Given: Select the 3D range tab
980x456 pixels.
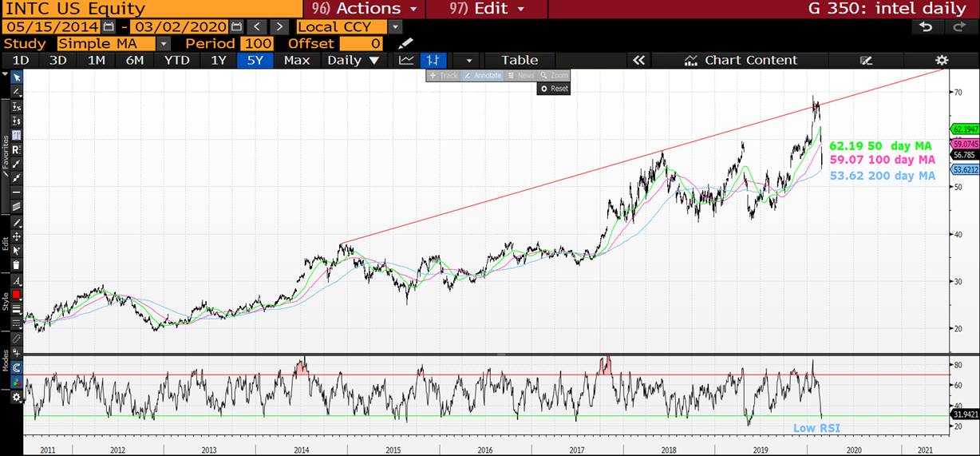Looking at the screenshot, I should pos(58,60).
